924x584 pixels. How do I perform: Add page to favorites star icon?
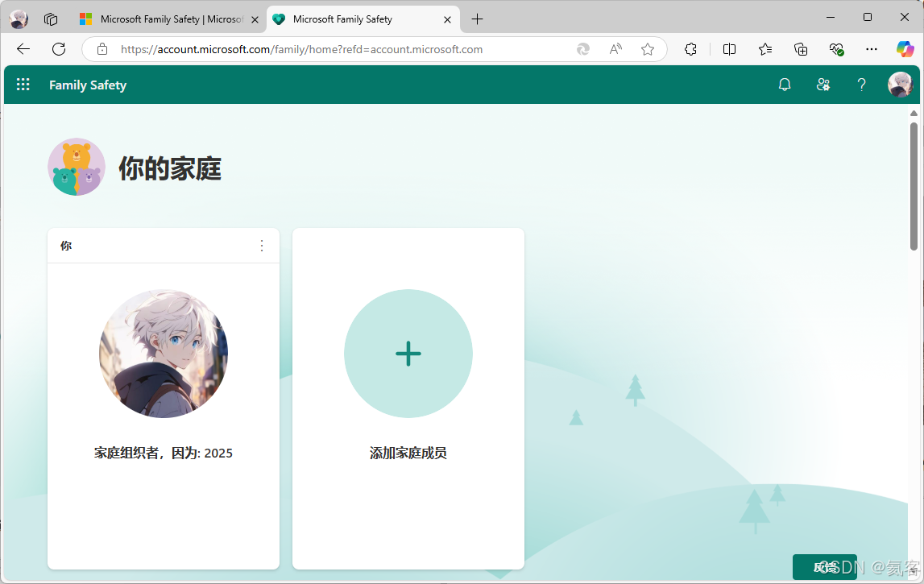(x=648, y=49)
